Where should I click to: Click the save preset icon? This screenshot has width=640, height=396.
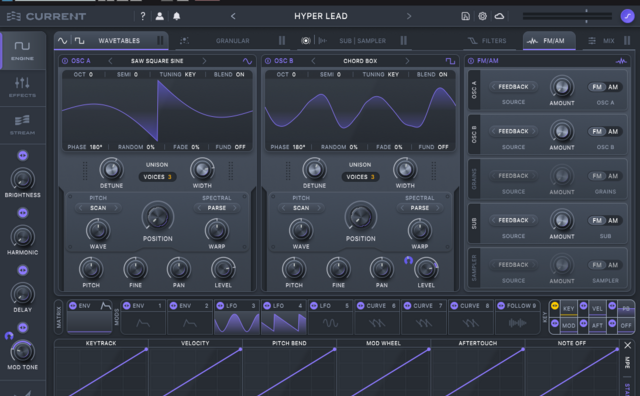tap(465, 16)
